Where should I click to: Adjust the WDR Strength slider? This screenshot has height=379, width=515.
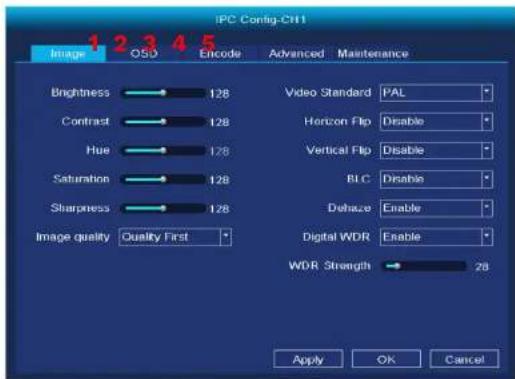424,266
